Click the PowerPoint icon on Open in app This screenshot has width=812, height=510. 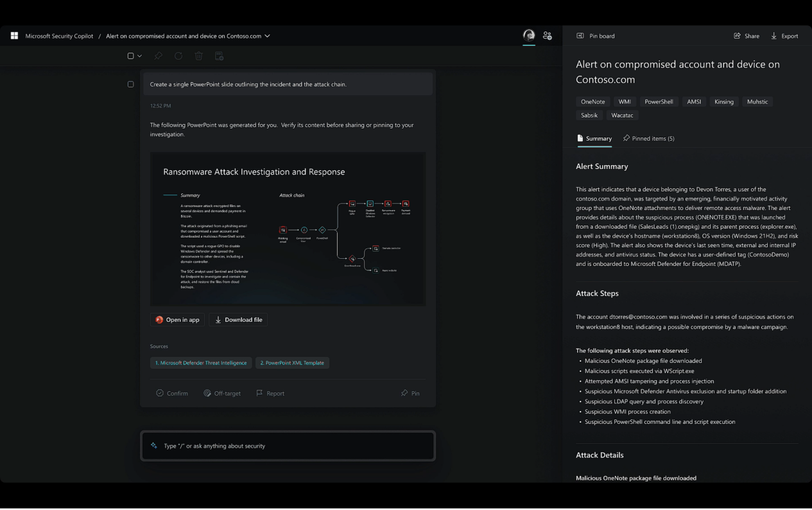pyautogui.click(x=159, y=320)
